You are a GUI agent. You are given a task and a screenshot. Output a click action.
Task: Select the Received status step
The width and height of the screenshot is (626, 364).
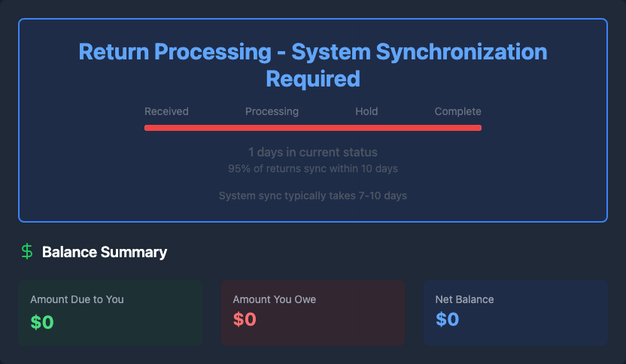[166, 111]
